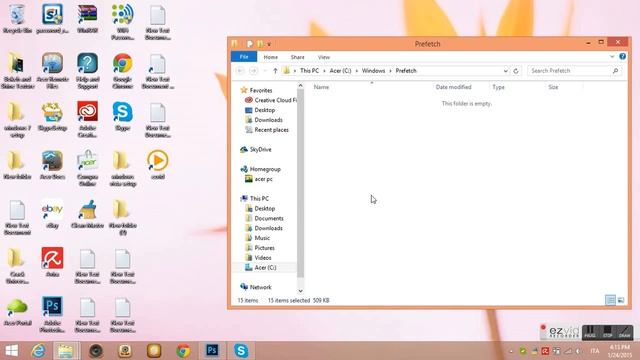Launch the WinRAR desktop shortcut
640x360 pixels.
pyautogui.click(x=87, y=19)
